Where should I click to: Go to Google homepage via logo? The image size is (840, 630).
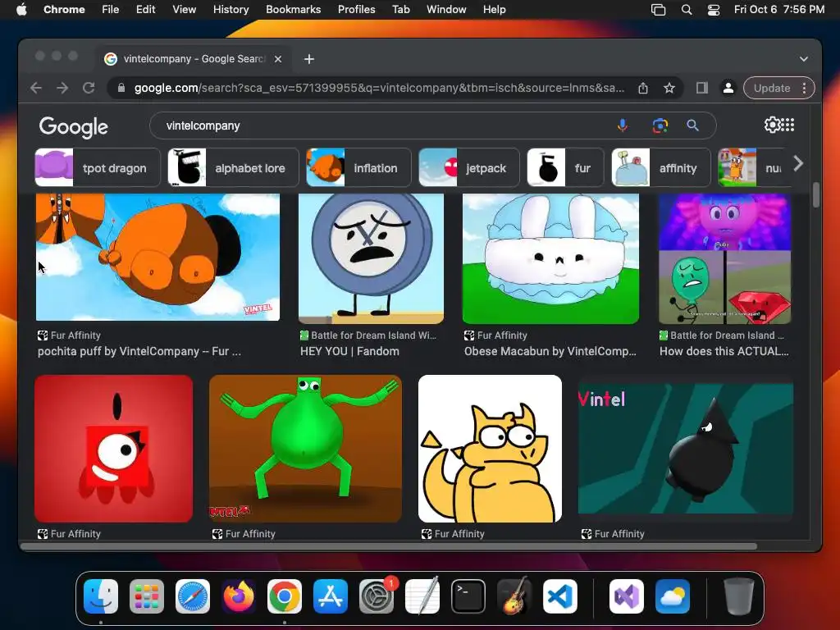(73, 127)
